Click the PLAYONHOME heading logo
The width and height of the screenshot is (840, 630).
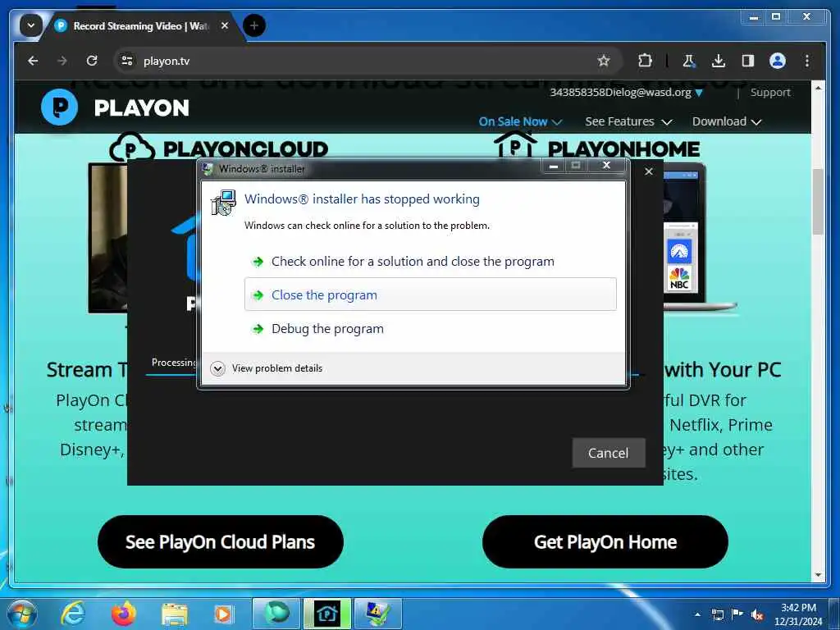pyautogui.click(x=596, y=146)
